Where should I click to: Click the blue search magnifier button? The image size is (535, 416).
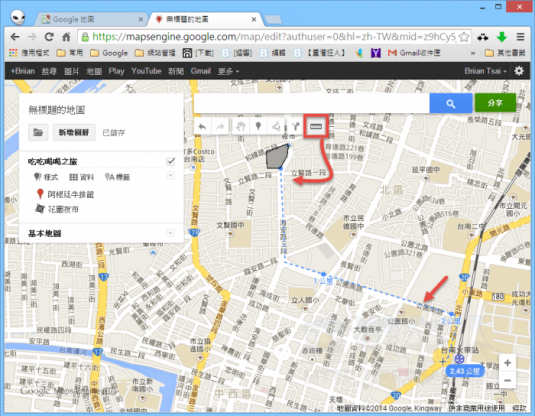[451, 103]
